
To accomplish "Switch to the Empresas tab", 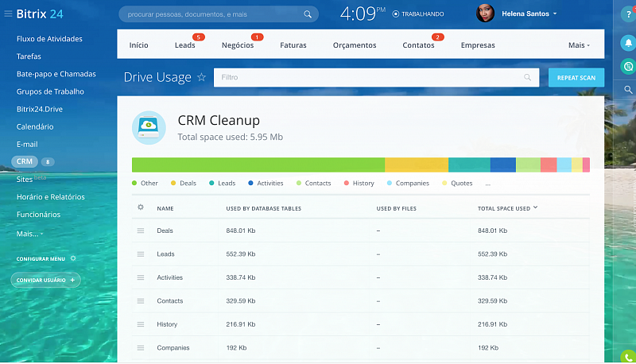I will 478,45.
